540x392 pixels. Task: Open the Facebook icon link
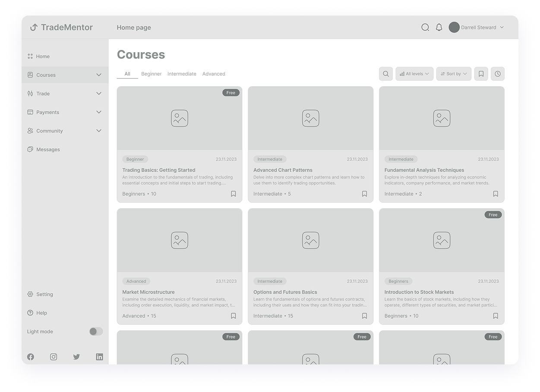(31, 357)
